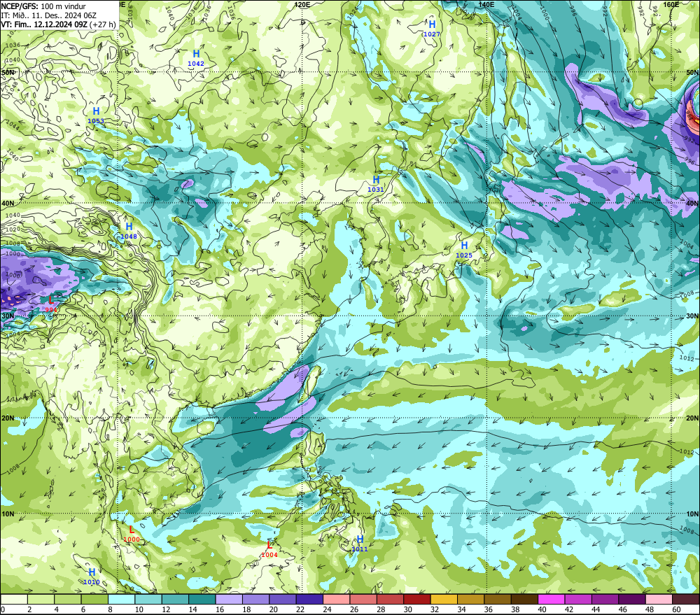Click the H 1048 high pressure marker
Viewport: 700px width, 615px height.
coord(129,231)
